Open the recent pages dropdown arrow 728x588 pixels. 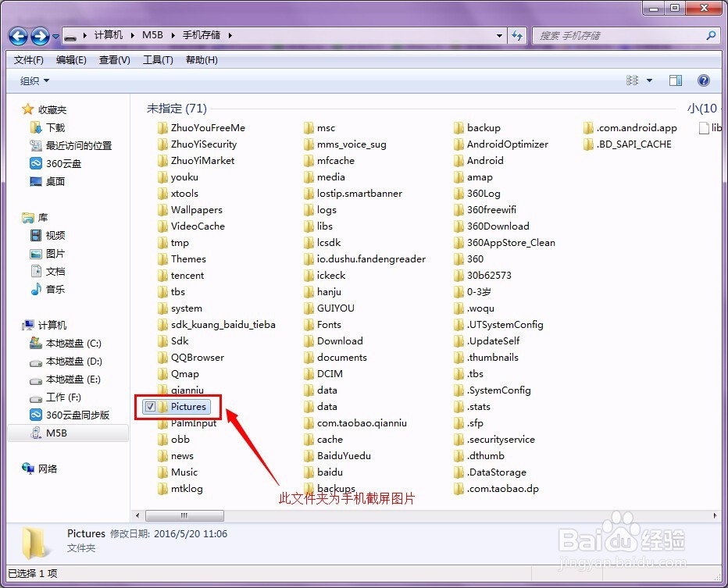[55, 36]
